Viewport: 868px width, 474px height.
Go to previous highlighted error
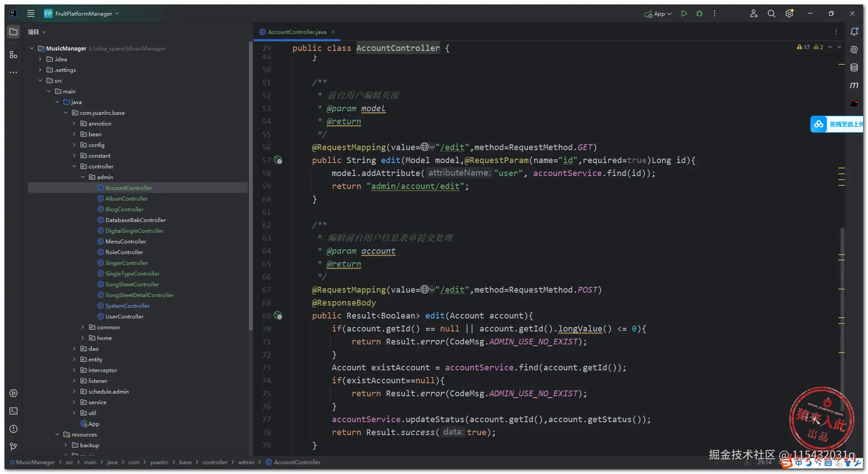(830, 47)
